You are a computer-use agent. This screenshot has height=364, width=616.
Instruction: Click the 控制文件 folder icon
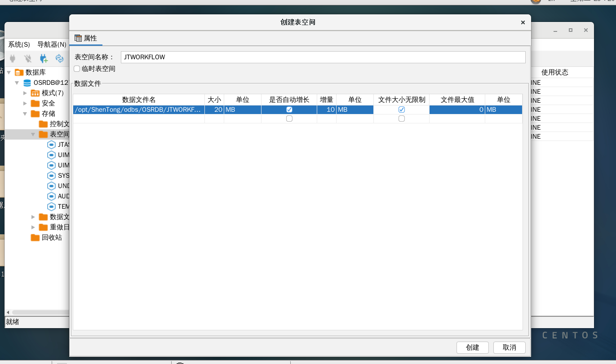[x=43, y=124]
